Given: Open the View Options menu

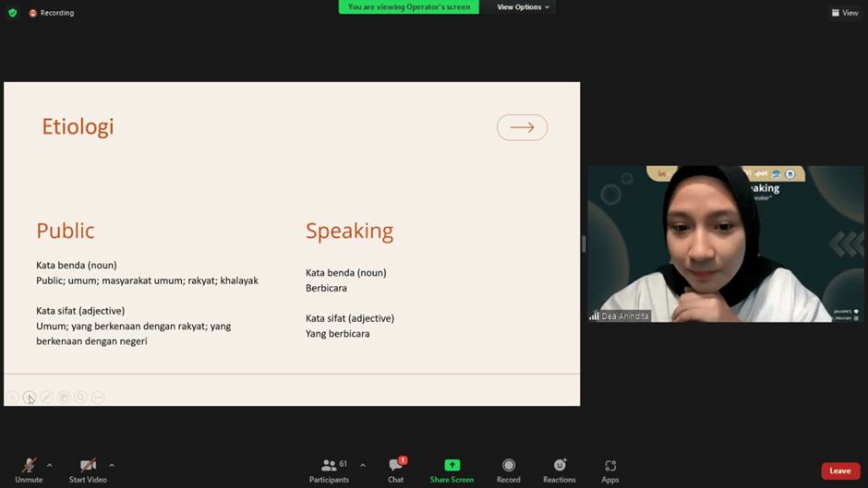Looking at the screenshot, I should tap(523, 7).
